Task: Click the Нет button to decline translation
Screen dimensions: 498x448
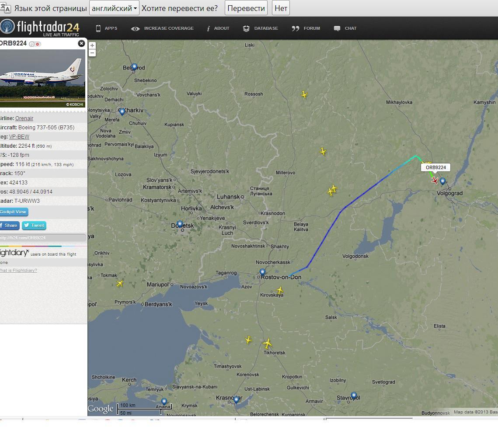Action: (x=281, y=8)
